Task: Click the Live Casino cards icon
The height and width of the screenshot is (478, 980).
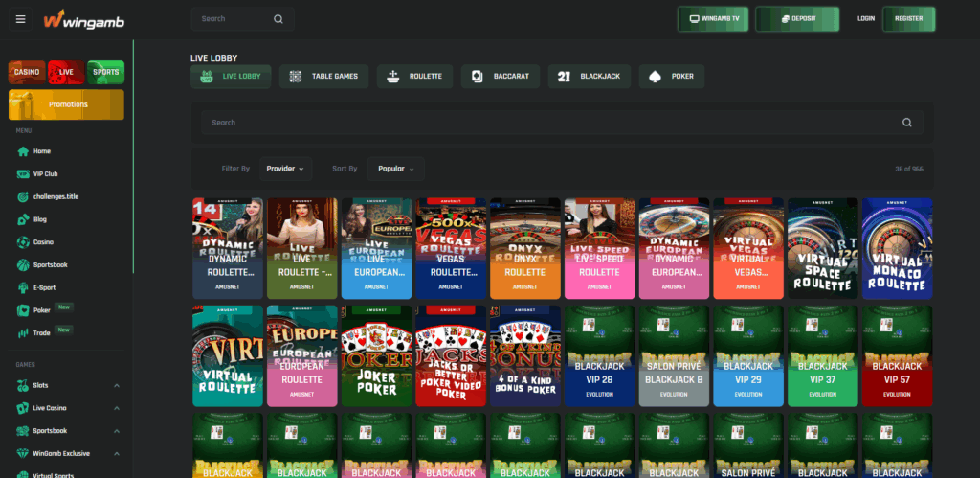Action: click(23, 408)
